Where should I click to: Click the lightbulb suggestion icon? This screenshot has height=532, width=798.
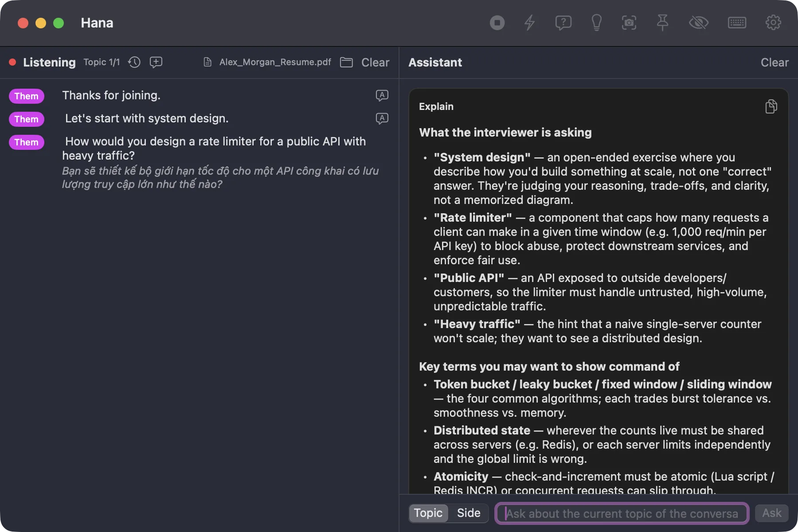point(597,23)
